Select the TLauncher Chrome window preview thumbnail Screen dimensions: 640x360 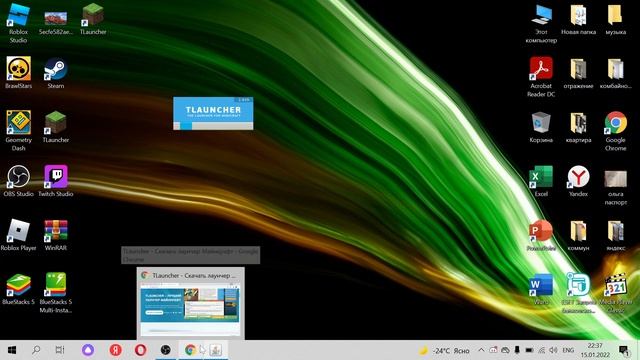[190, 308]
